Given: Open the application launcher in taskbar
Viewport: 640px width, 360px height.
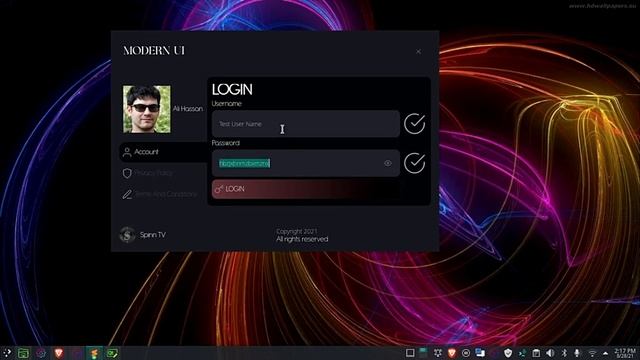Looking at the screenshot, I should [7, 353].
